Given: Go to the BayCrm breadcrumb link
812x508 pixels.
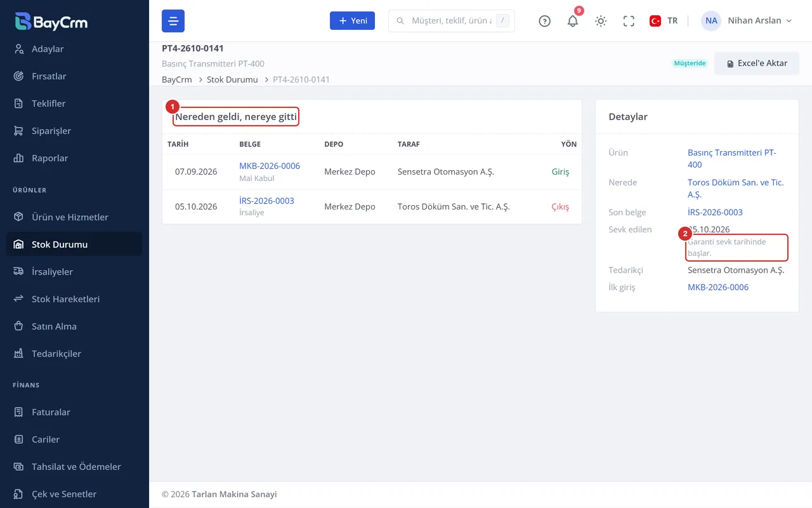Looking at the screenshot, I should click(x=177, y=79).
